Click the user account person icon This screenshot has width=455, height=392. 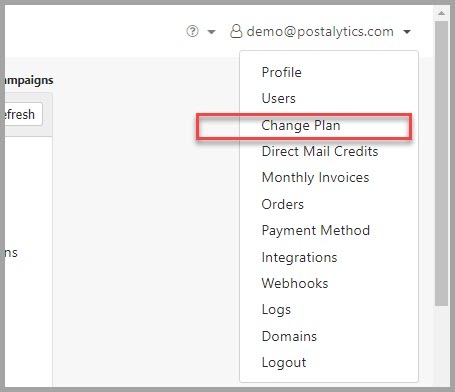[236, 31]
